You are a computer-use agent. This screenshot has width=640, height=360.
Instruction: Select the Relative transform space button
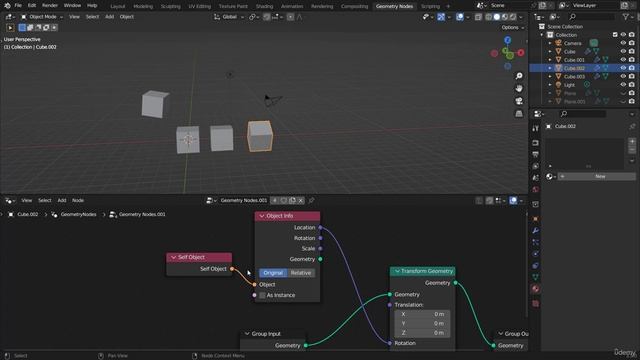[x=301, y=273]
